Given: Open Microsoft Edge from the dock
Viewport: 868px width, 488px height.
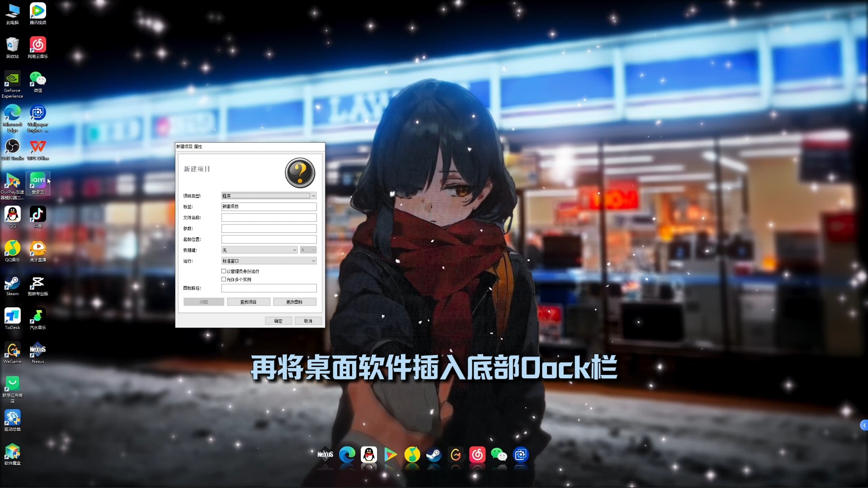Looking at the screenshot, I should [x=347, y=455].
